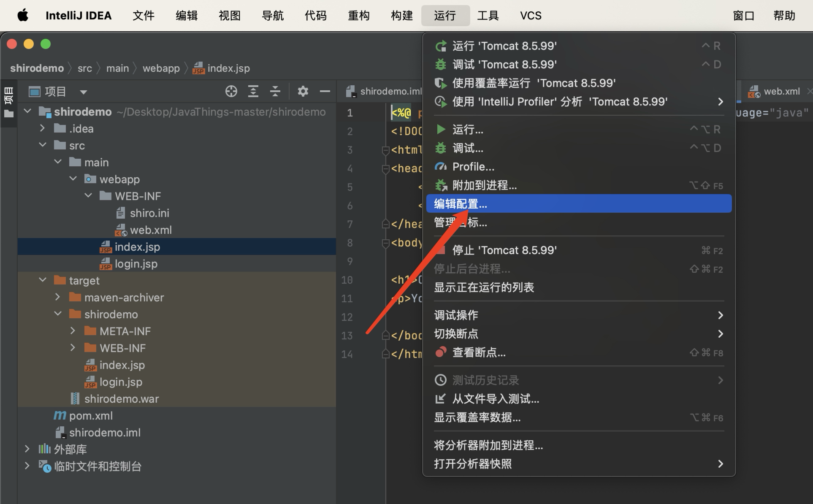
Task: Click the locate/select opened file target icon
Action: pos(231,91)
